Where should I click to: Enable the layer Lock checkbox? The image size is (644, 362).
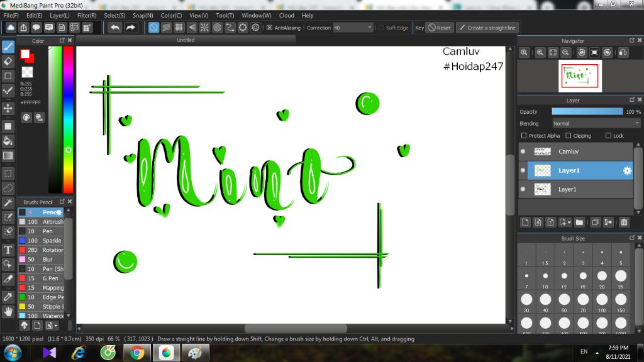tap(608, 136)
